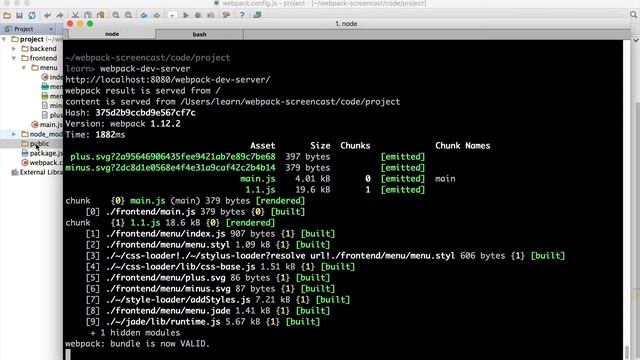
Task: Click the terminal cursor prompt
Action: tap(68, 354)
